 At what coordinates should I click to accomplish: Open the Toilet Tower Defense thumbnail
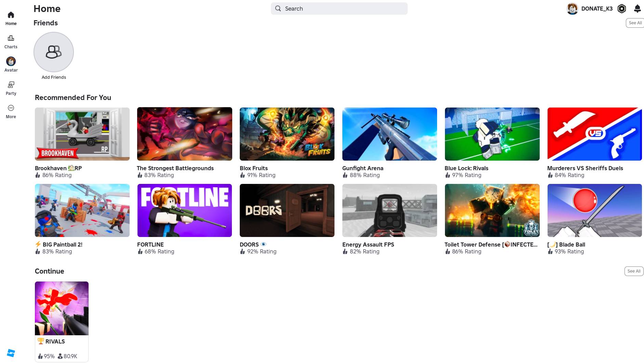(x=492, y=210)
